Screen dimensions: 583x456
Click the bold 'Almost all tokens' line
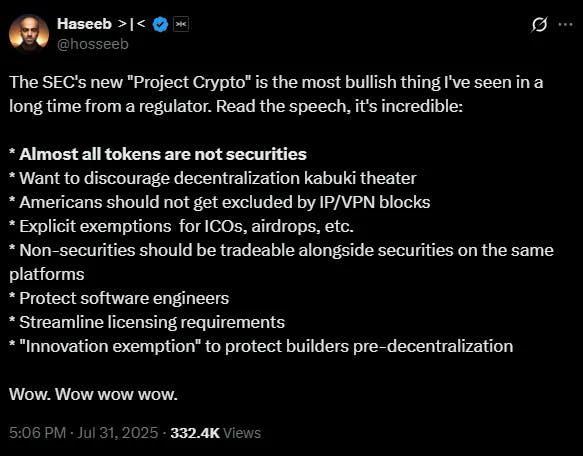158,154
